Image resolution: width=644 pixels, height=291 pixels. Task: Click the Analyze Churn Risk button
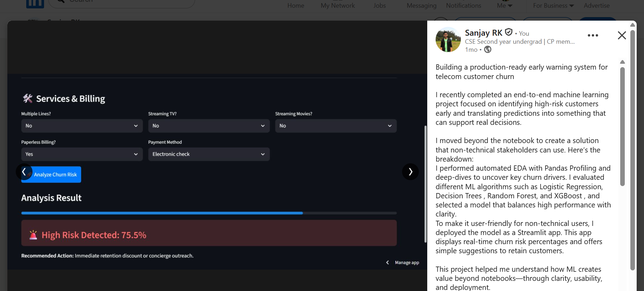tap(55, 175)
